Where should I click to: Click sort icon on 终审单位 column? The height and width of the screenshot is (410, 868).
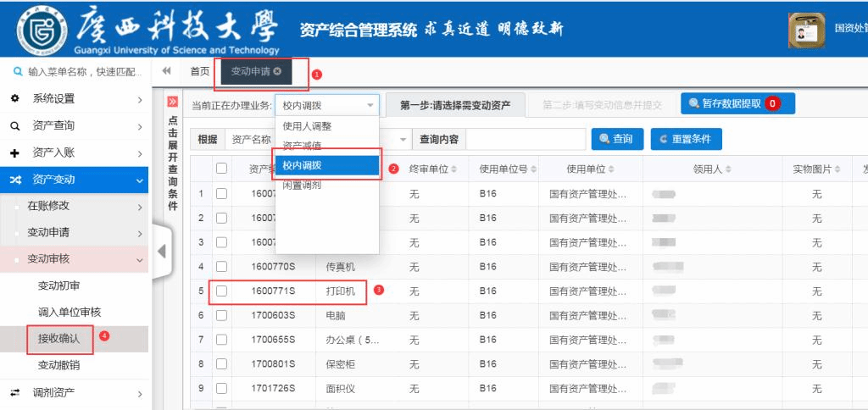(x=453, y=169)
